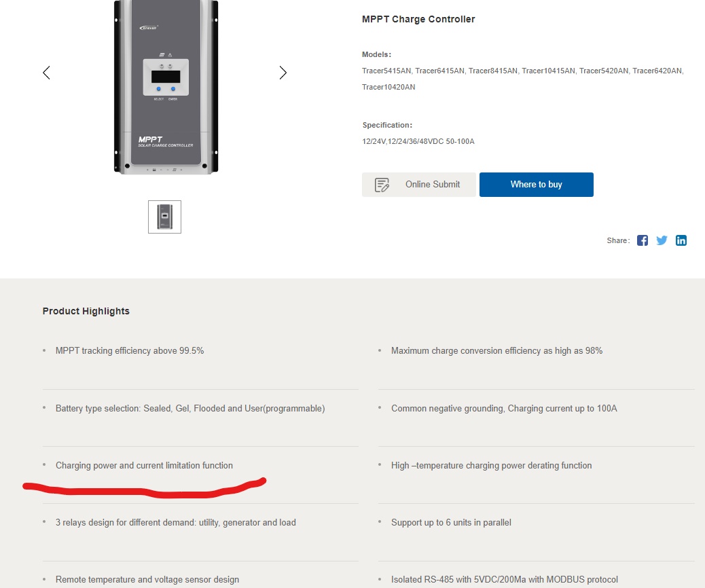Show the previous product image with left arrow

[46, 73]
